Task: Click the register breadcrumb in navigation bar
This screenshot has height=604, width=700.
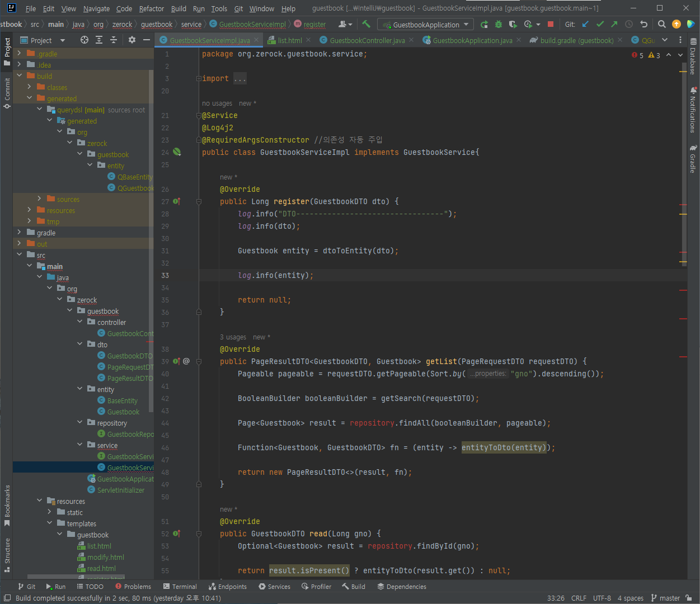Action: coord(314,25)
